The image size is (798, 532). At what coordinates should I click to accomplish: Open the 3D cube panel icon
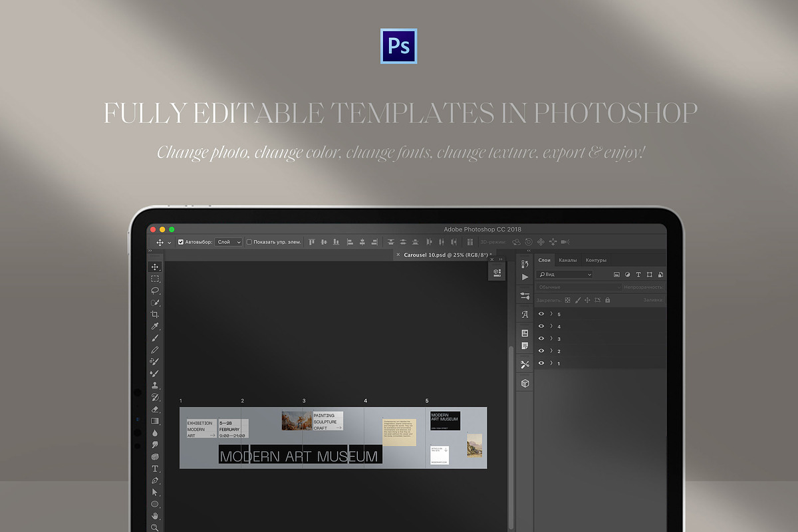tap(525, 384)
